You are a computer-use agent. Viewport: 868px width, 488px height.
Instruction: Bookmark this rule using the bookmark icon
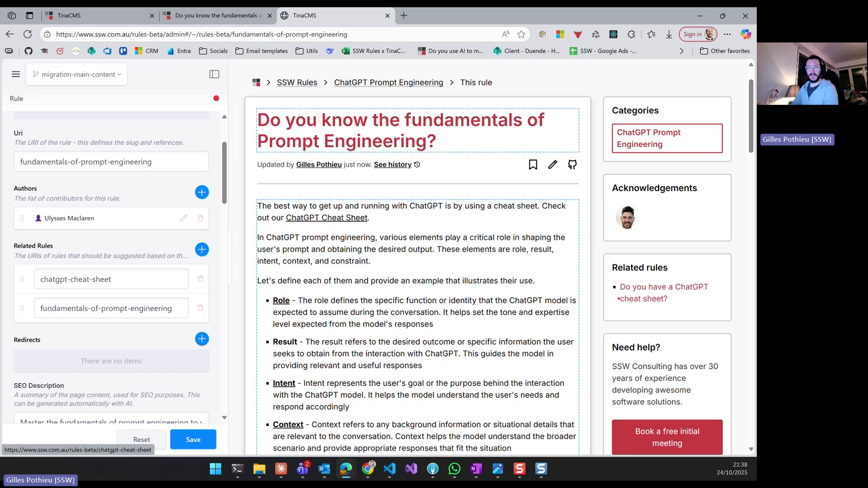[533, 164]
